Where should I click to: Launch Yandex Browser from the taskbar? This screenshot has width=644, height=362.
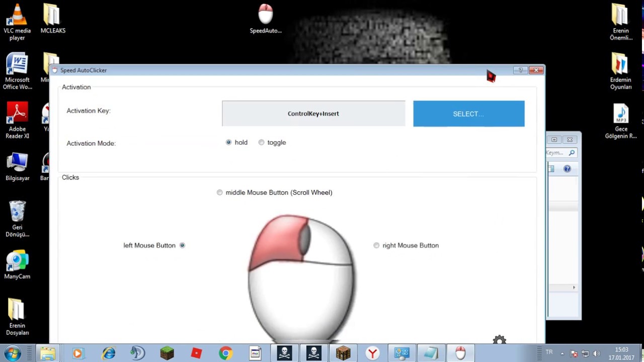coord(372,352)
